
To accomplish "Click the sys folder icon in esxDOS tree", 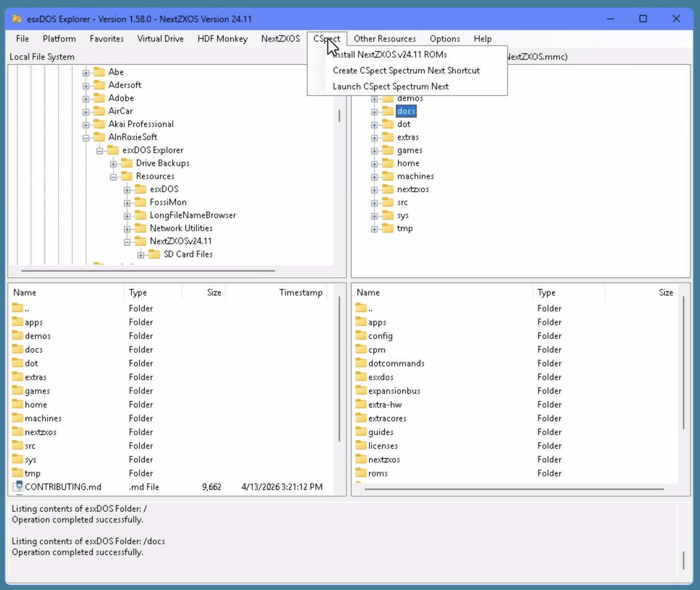I will [x=388, y=215].
